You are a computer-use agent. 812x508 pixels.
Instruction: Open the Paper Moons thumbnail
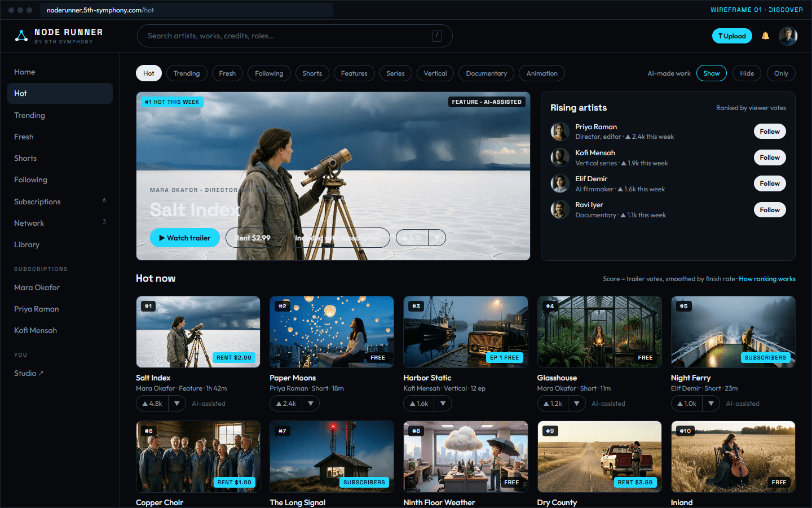[x=332, y=332]
